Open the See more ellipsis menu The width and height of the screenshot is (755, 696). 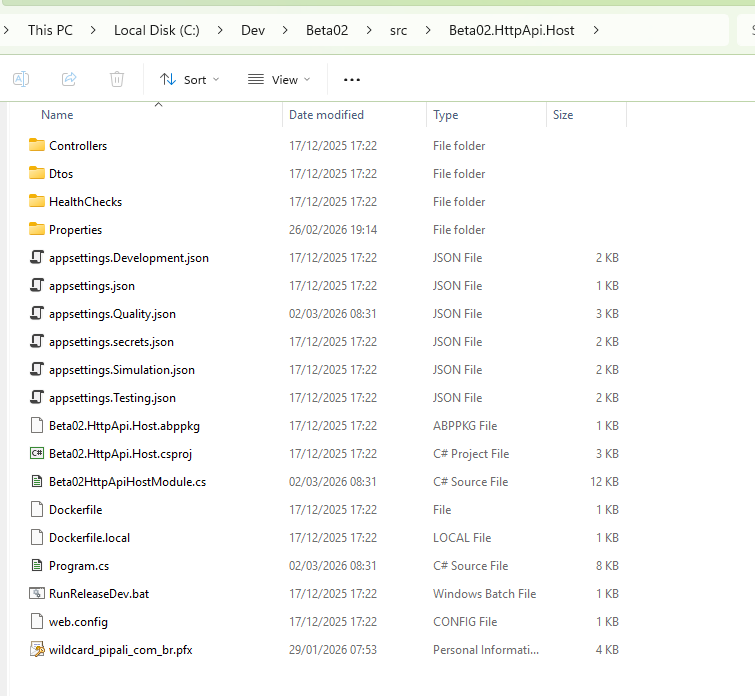coord(351,79)
